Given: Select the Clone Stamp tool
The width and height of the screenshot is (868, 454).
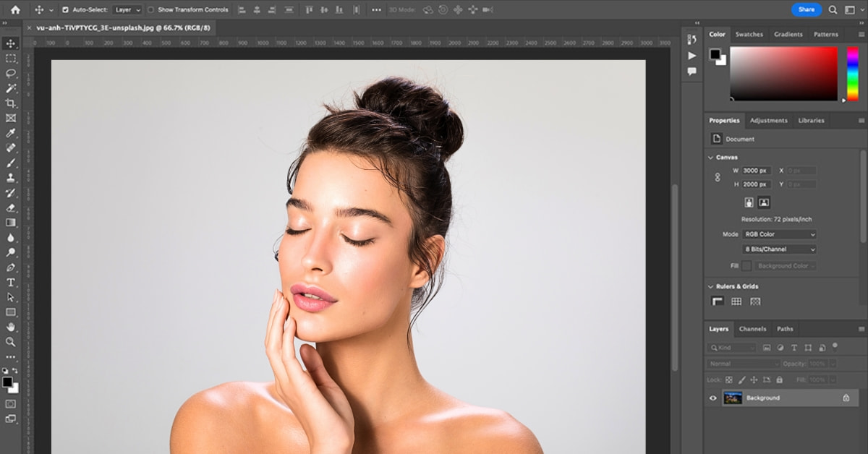Looking at the screenshot, I should coord(11,178).
